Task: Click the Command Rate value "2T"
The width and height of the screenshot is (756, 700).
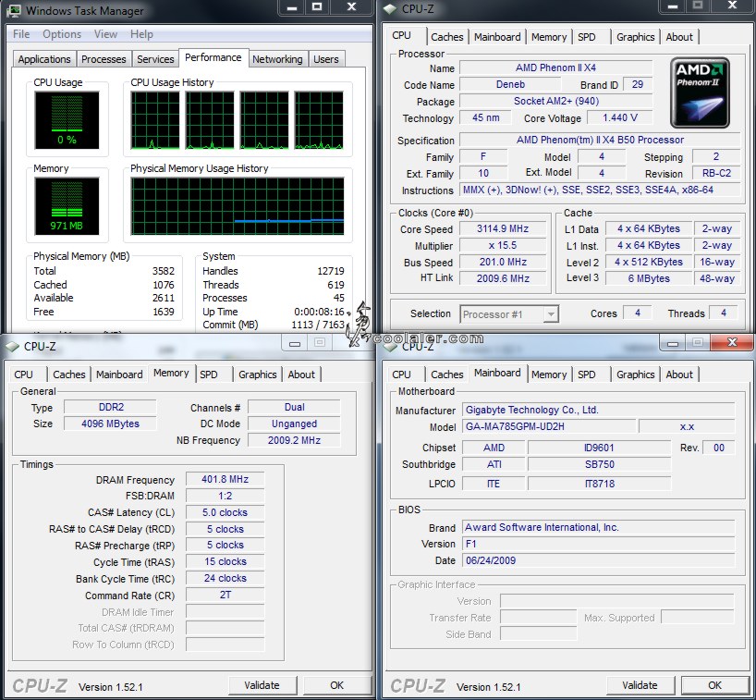Action: pyautogui.click(x=226, y=596)
